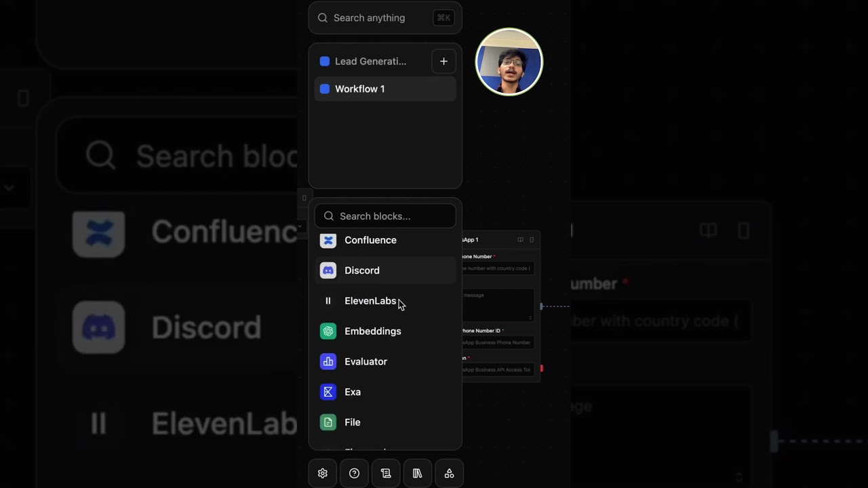Click the Phone Number input on WhatsApp block

pyautogui.click(x=498, y=268)
